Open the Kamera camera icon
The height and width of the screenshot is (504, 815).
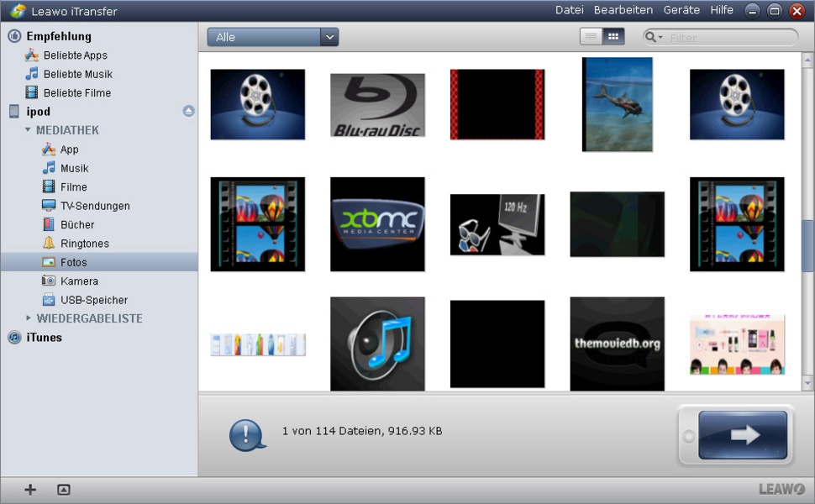(x=49, y=281)
